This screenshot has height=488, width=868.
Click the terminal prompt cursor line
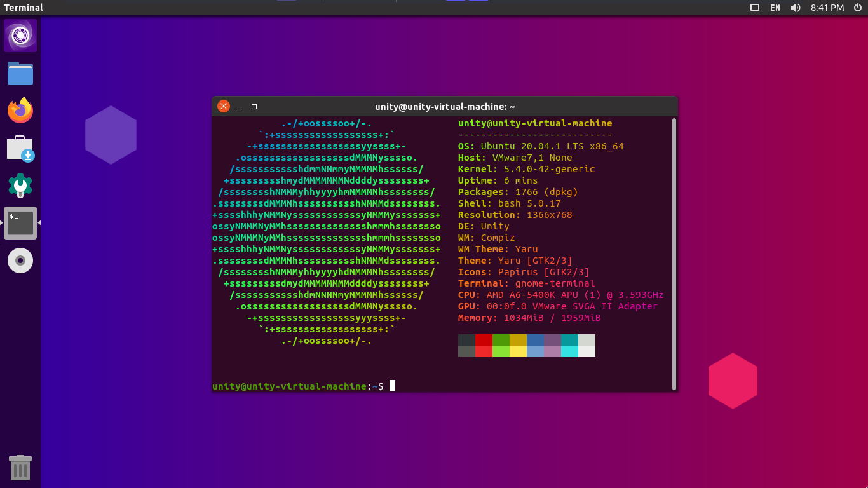[392, 386]
